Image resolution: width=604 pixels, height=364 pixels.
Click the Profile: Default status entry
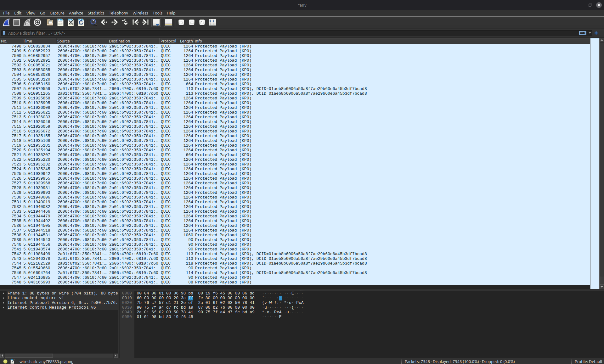click(x=588, y=361)
